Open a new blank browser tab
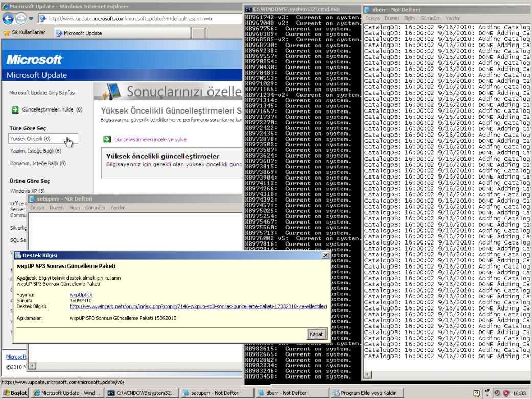The width and height of the screenshot is (532, 399). [x=198, y=33]
